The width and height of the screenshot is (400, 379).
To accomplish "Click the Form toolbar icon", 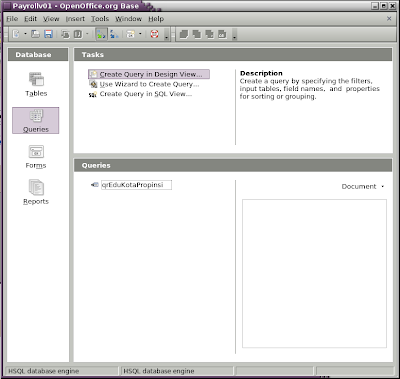I will pos(131,34).
